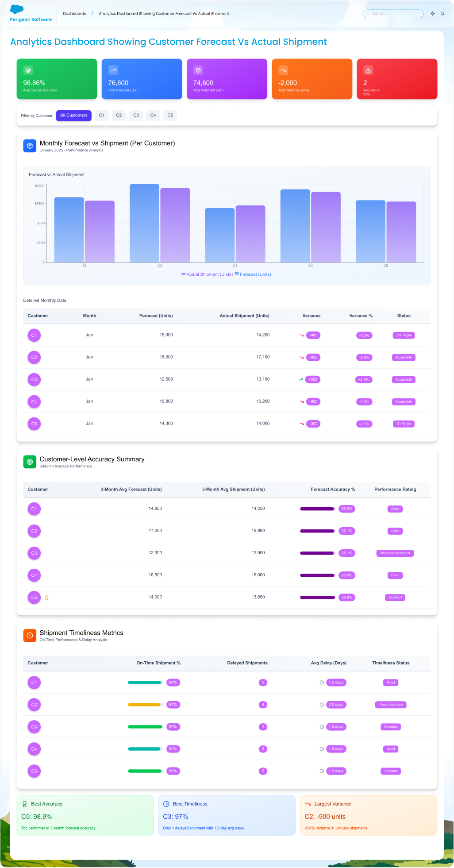Screen dimensions: 454x868
Task: Filter dashboard by customer C3
Action: click(136, 116)
